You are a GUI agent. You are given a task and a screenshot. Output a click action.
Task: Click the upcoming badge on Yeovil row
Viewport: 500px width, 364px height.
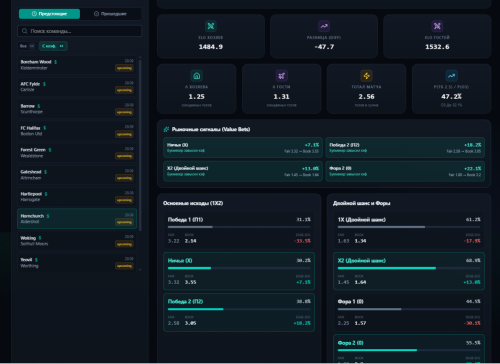point(124,266)
